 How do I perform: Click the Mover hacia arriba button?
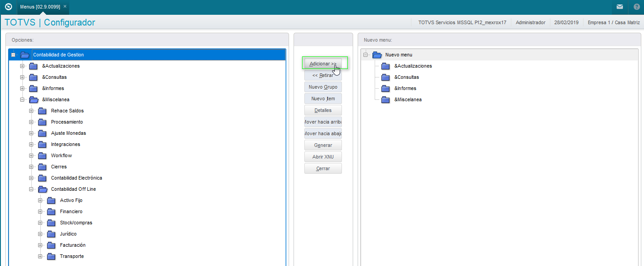(x=323, y=122)
